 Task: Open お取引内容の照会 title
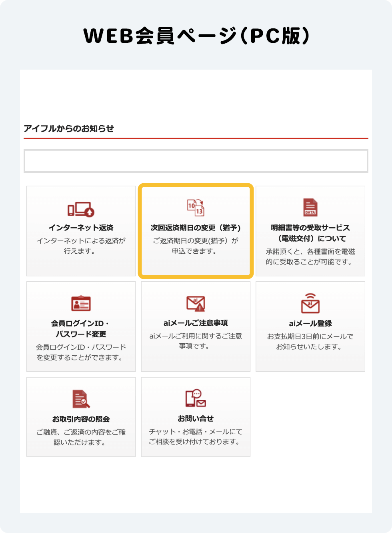(81, 419)
